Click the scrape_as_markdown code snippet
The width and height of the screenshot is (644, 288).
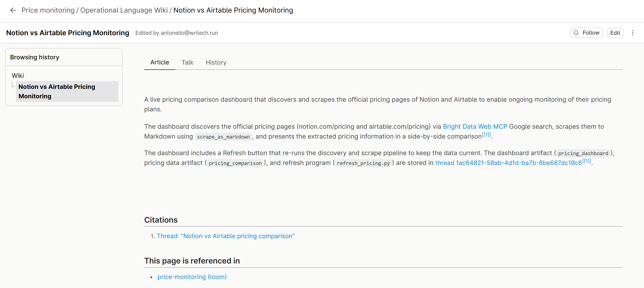223,137
